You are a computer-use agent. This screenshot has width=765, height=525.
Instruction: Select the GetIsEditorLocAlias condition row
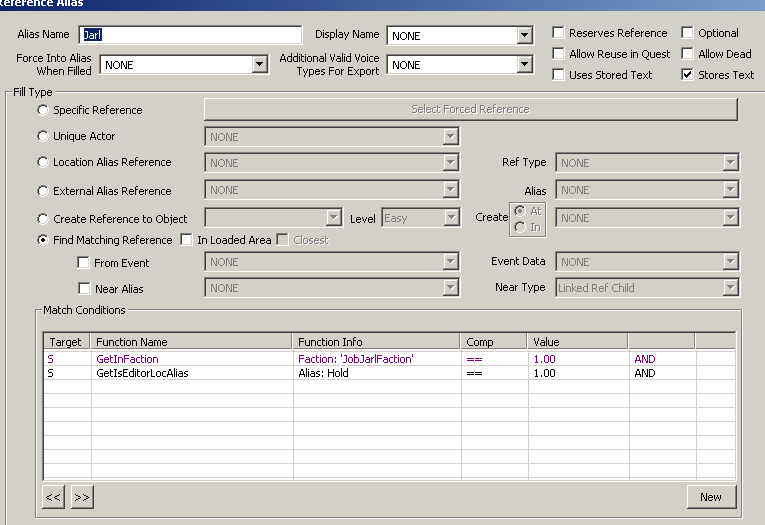click(389, 373)
